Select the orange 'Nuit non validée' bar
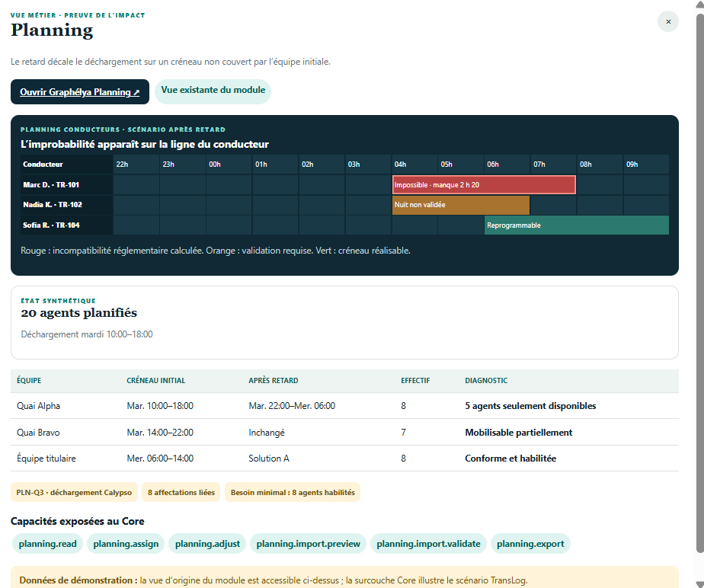This screenshot has width=704, height=588. pyautogui.click(x=461, y=205)
